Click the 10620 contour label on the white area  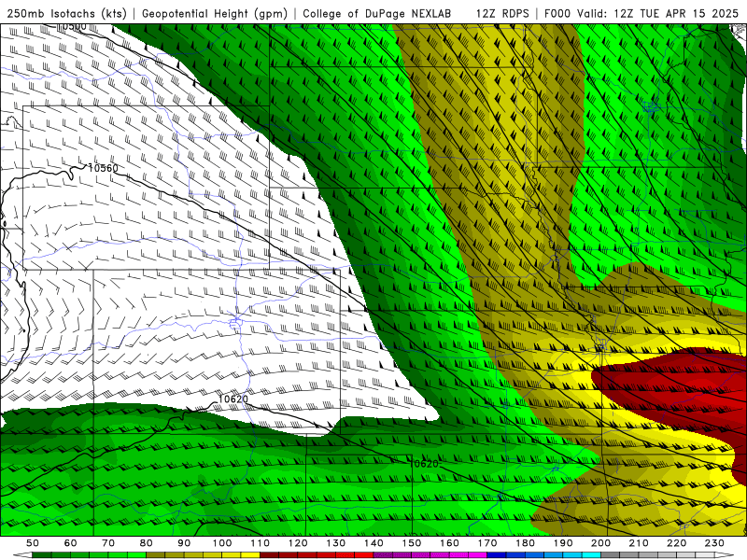pos(233,399)
